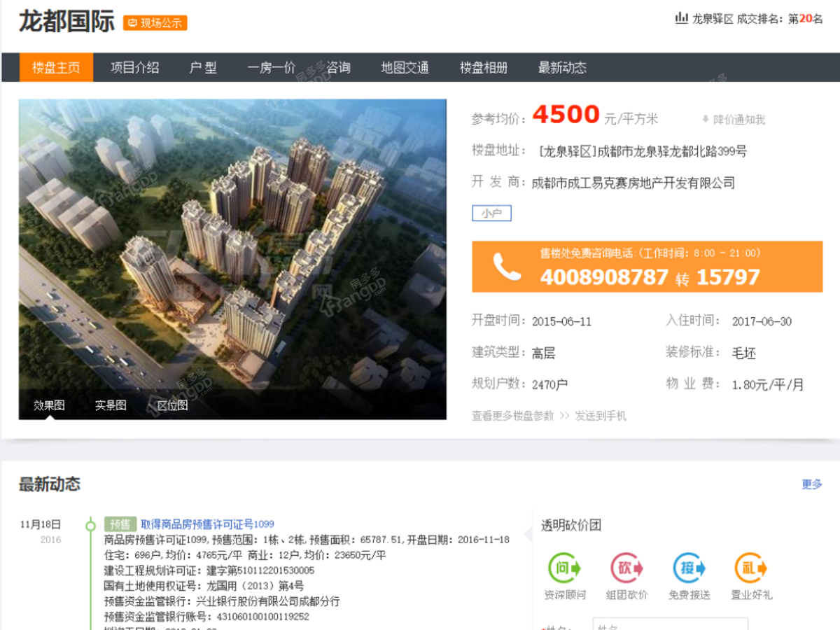Image resolution: width=840 pixels, height=630 pixels.
Task: Click the 龙都国际 page title
Action: coord(66,22)
